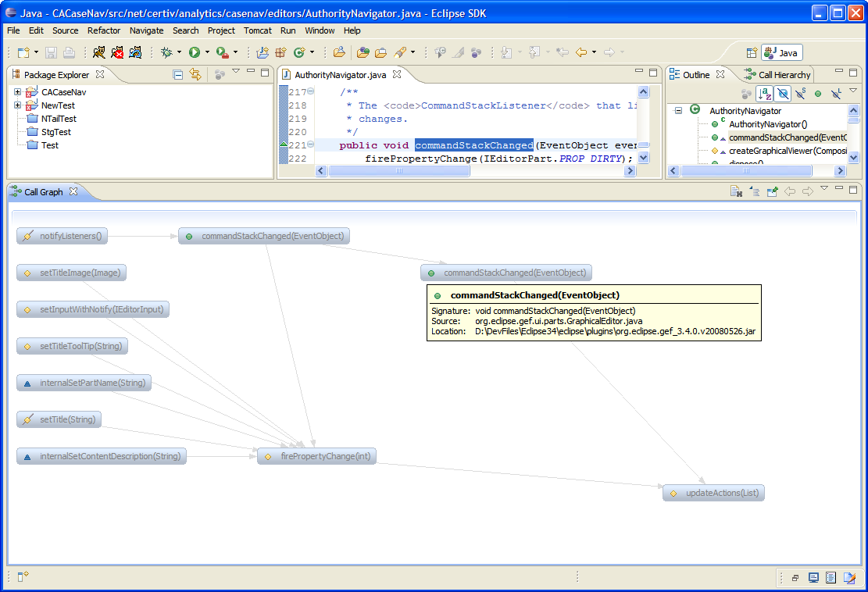Close the Call Graph view tab
Viewport: 868px width, 592px height.
click(x=73, y=191)
